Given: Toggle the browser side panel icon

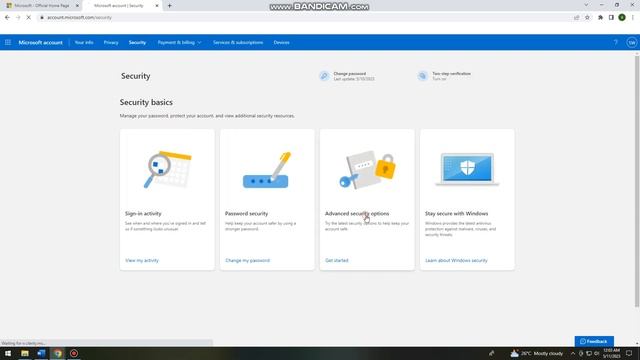Looking at the screenshot, I should click(x=611, y=18).
